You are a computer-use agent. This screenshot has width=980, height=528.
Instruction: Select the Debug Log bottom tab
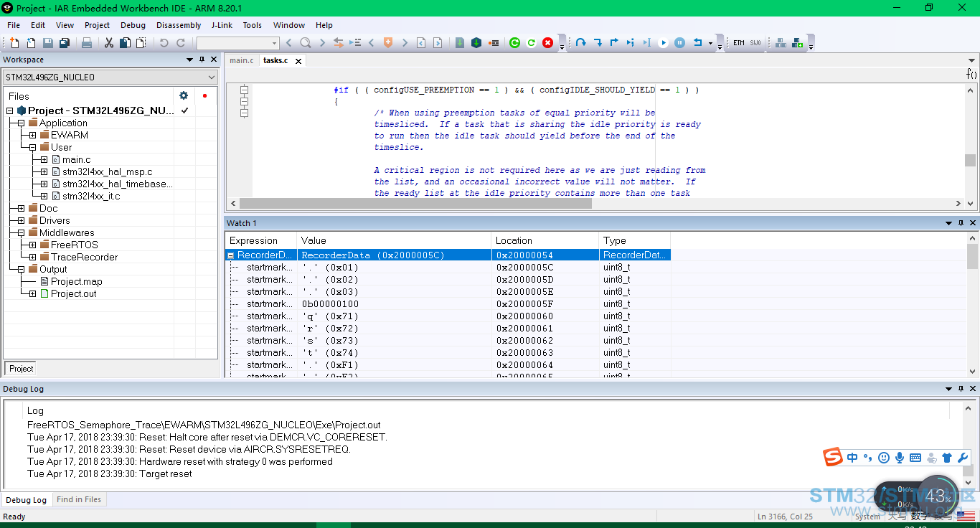coord(26,500)
